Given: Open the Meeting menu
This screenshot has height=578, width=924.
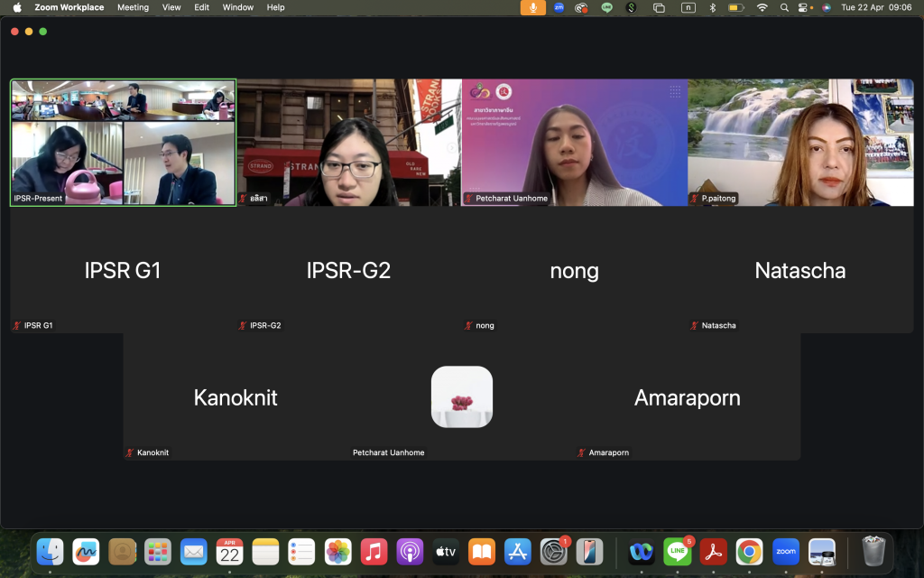Looking at the screenshot, I should coord(133,7).
